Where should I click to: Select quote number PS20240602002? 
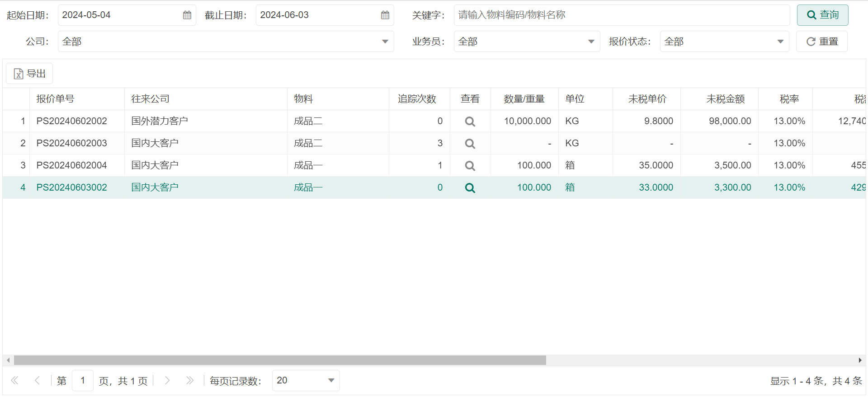(72, 121)
